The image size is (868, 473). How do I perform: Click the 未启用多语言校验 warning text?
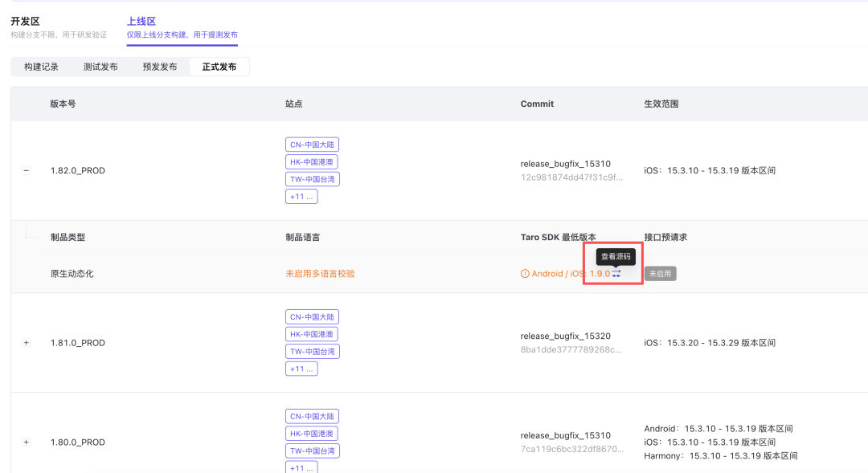point(320,274)
